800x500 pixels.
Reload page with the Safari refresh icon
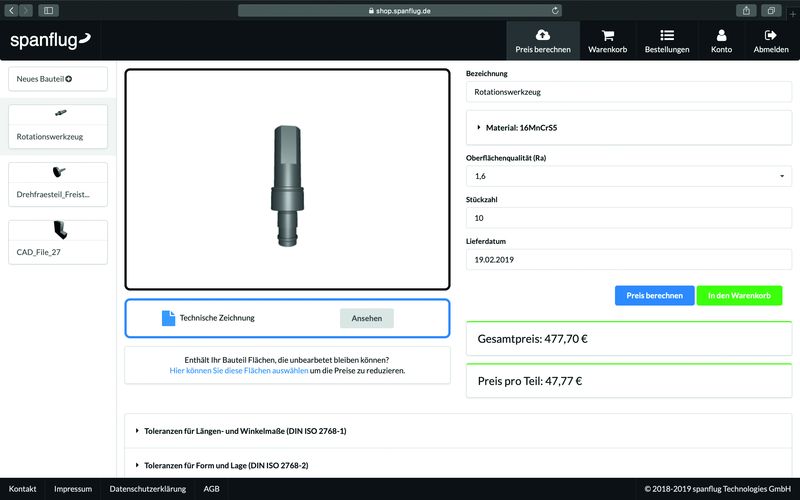click(x=555, y=10)
